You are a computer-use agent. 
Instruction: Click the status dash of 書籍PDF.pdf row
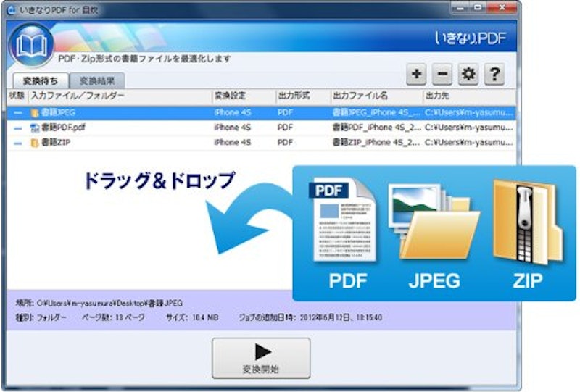(17, 128)
